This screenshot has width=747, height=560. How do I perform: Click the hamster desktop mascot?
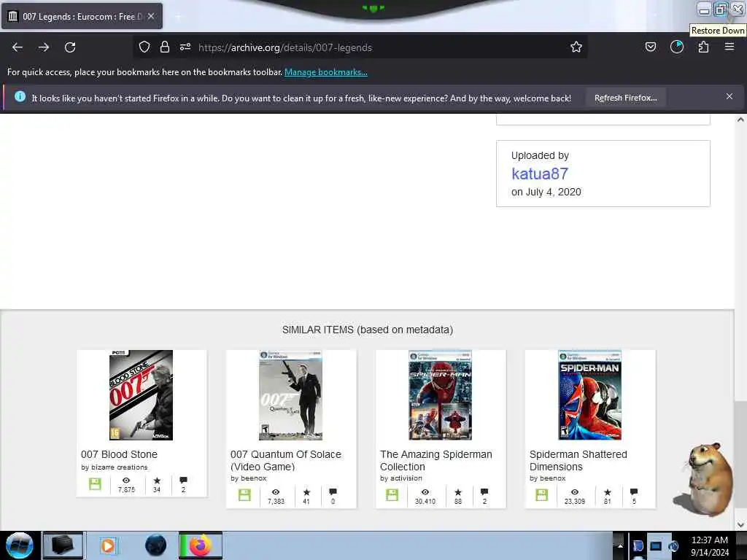(x=705, y=478)
